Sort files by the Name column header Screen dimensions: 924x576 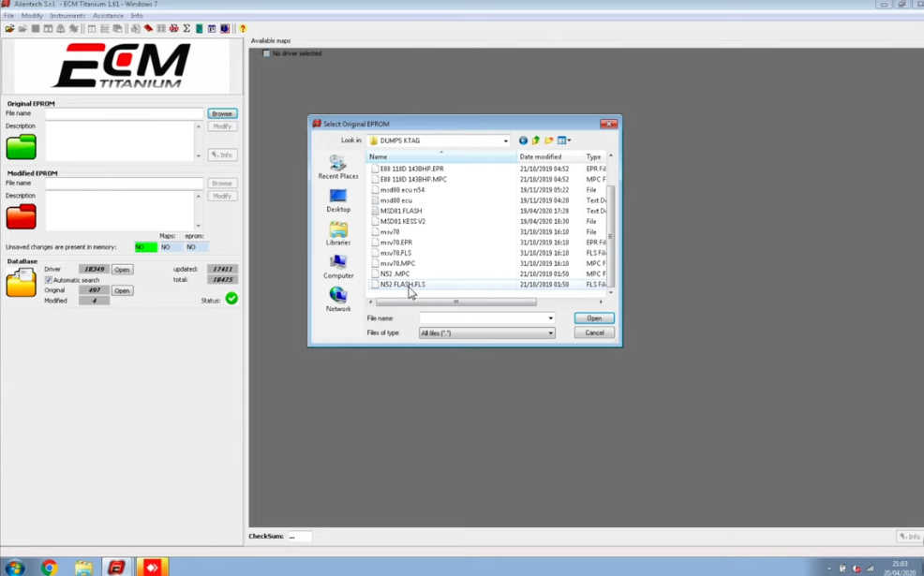[442, 156]
